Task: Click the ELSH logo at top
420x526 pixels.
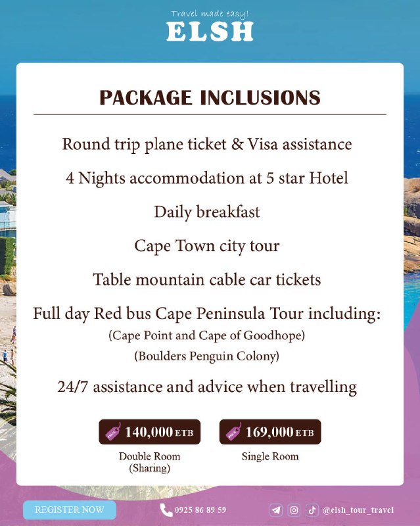Action: 210,32
